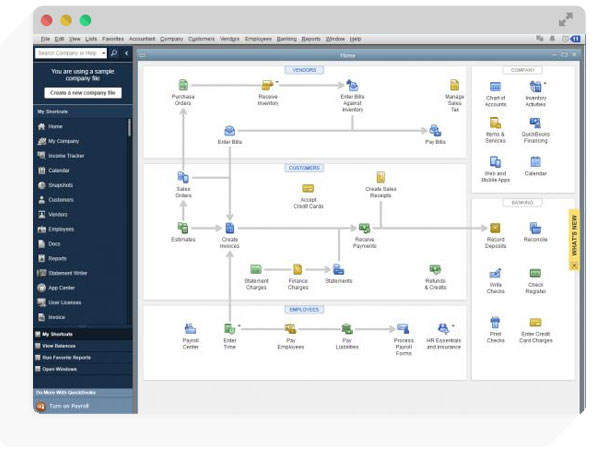Open Pay Employees icon
This screenshot has height=461, width=610.
(x=290, y=329)
